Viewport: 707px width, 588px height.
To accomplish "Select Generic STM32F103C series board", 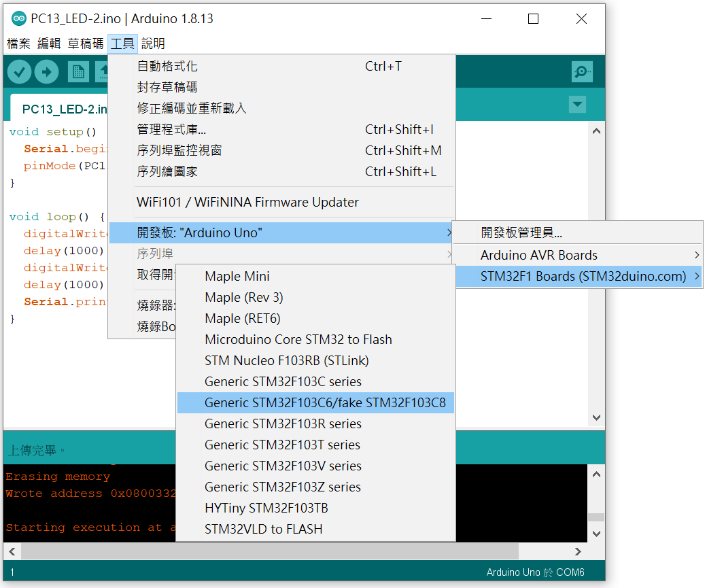I will point(315,381).
